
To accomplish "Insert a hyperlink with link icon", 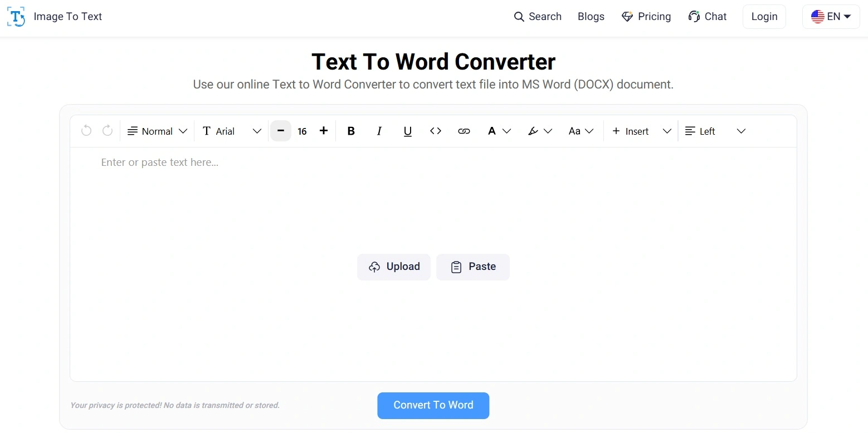I will pyautogui.click(x=464, y=131).
